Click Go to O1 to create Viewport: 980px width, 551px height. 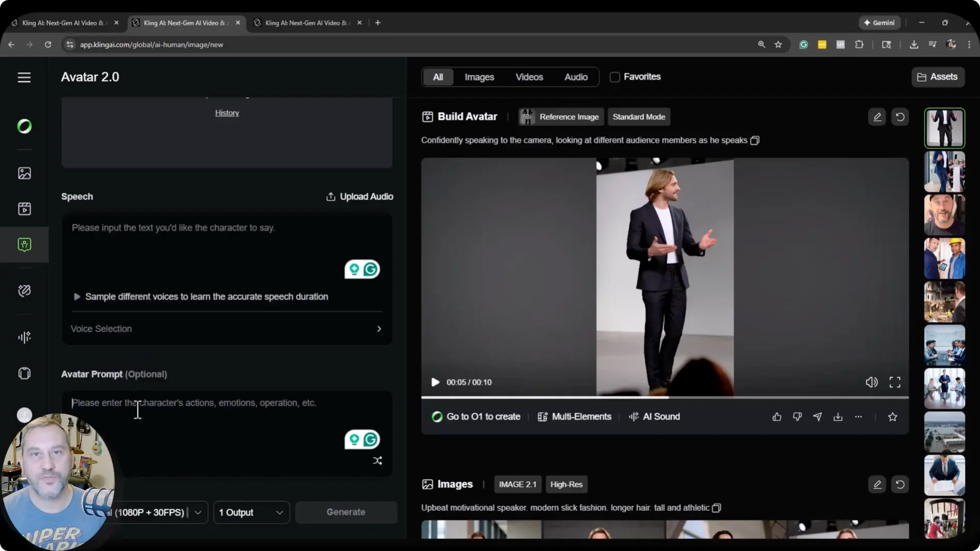[476, 417]
